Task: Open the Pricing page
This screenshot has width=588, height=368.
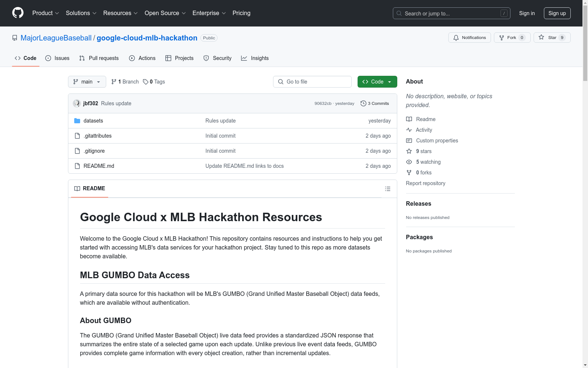Action: 241,13
